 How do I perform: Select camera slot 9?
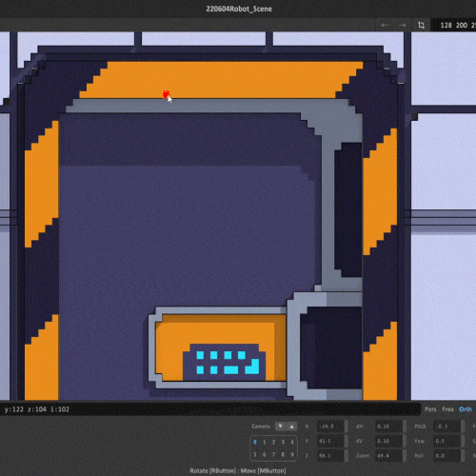[292, 454]
